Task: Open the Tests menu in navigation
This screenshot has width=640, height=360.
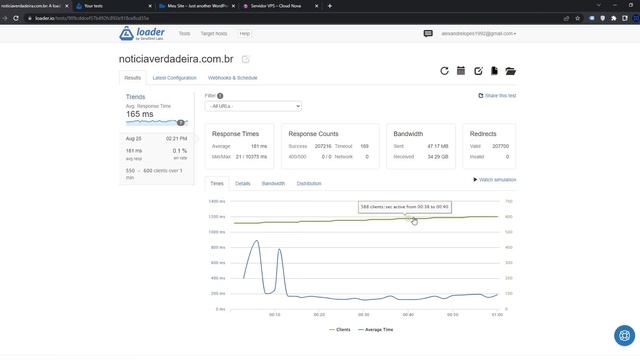Action: coord(184,33)
